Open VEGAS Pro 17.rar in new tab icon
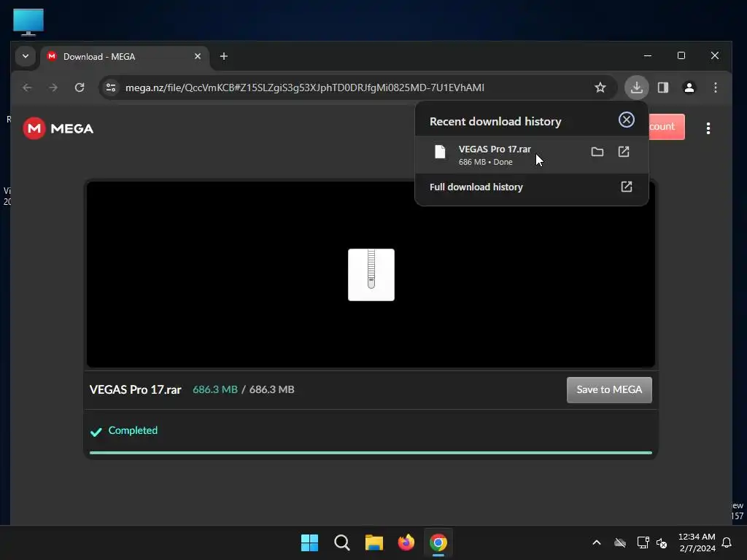 [624, 152]
